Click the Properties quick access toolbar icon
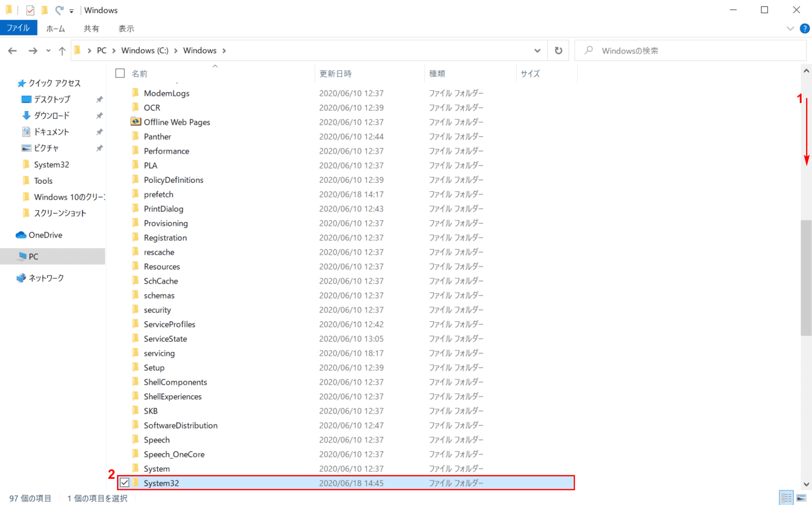This screenshot has height=505, width=812. click(x=30, y=10)
